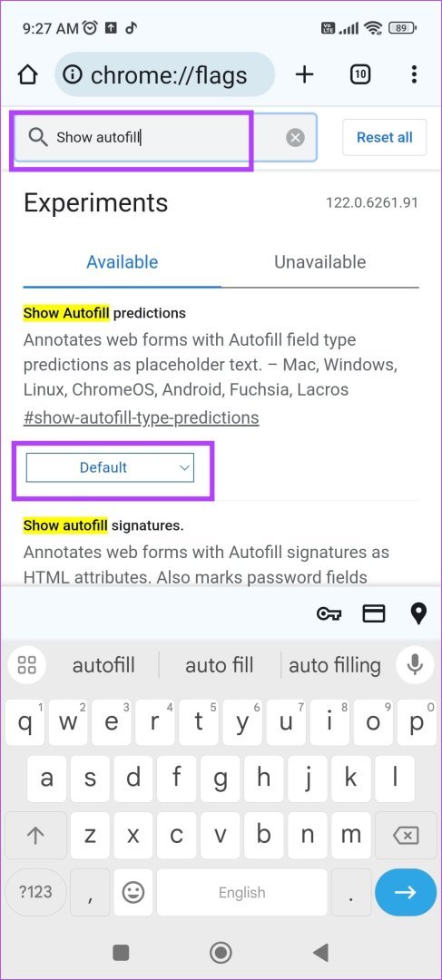Switch to the Unavailable tab
Image resolution: width=442 pixels, height=980 pixels.
[320, 262]
